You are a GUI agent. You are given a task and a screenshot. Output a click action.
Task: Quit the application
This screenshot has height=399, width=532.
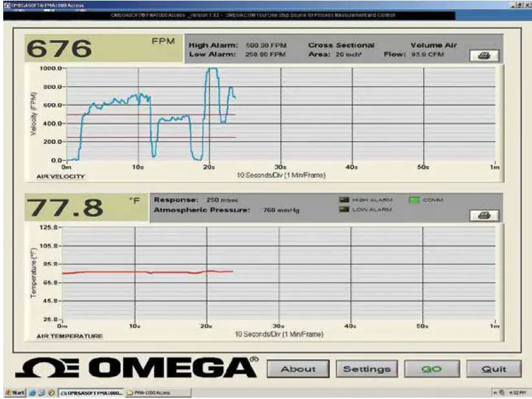(x=495, y=368)
